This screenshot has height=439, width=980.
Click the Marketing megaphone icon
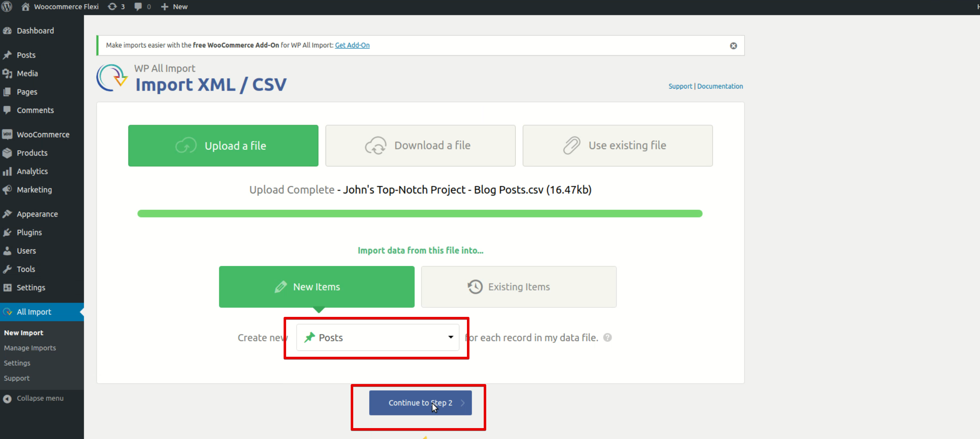7,190
